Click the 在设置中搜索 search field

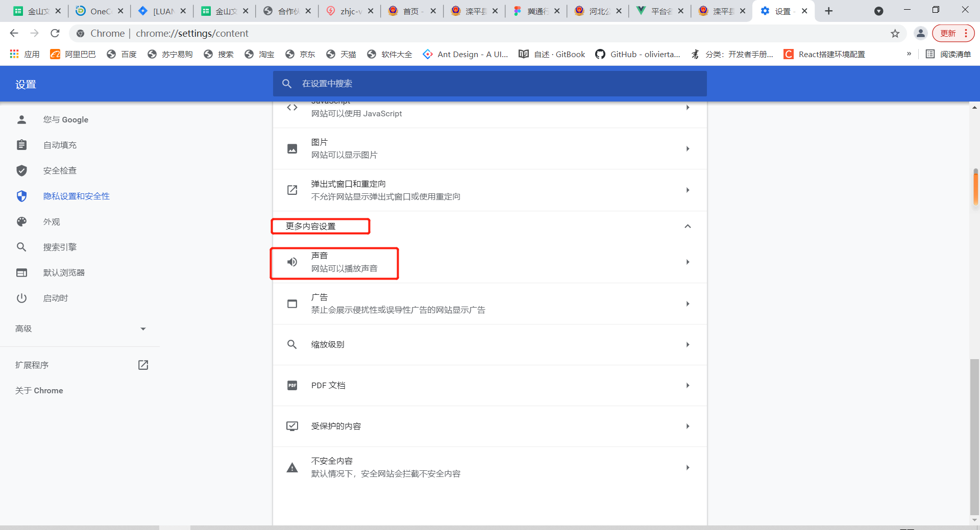coord(490,84)
